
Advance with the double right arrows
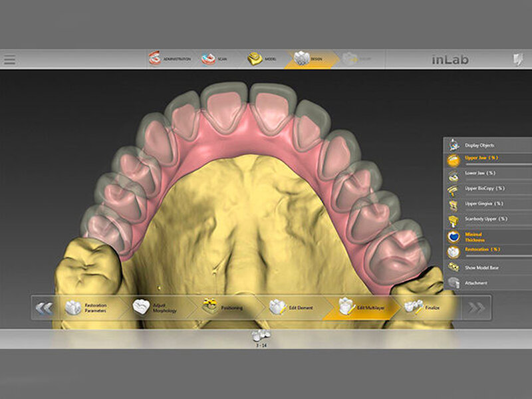pyautogui.click(x=477, y=307)
